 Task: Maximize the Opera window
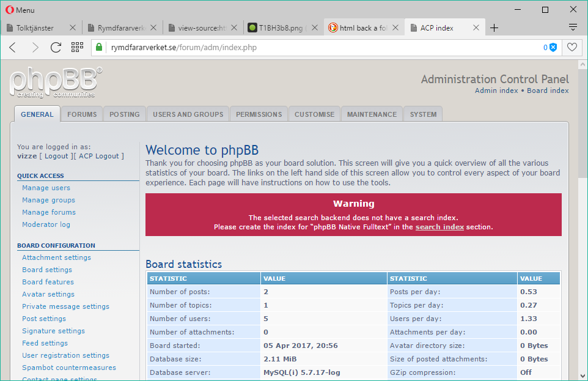pyautogui.click(x=545, y=10)
